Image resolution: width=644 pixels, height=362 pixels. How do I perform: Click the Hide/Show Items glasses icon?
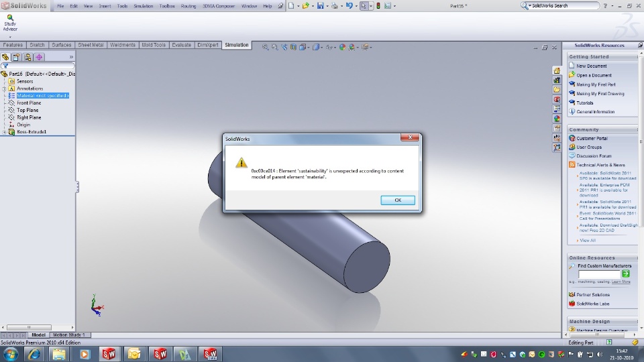coord(329,47)
